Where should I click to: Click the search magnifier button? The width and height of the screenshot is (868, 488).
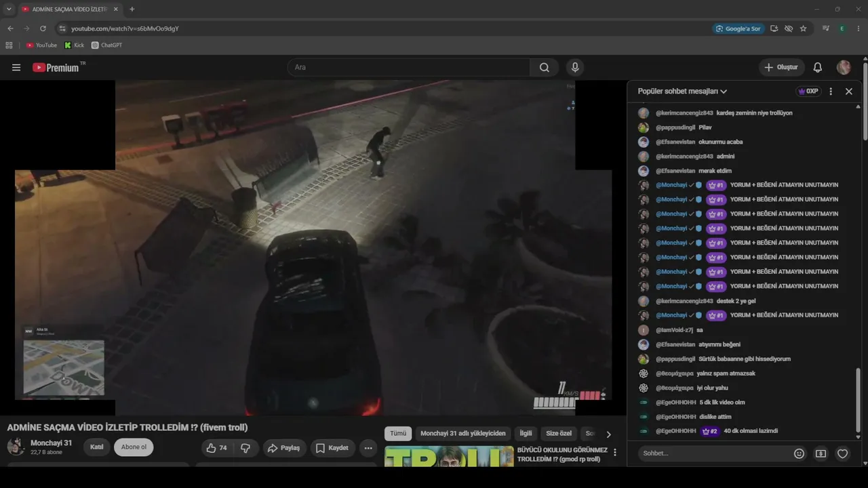[x=544, y=67]
